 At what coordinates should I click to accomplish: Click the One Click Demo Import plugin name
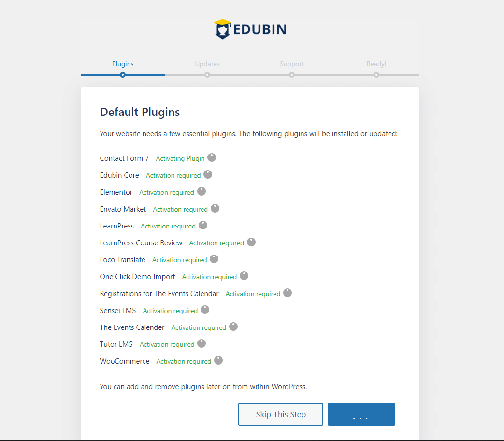click(138, 277)
